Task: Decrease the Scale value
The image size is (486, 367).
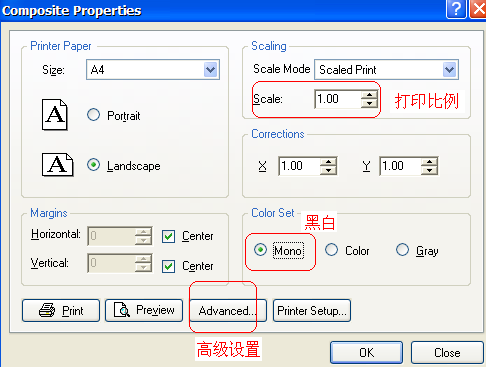Action: tap(369, 104)
